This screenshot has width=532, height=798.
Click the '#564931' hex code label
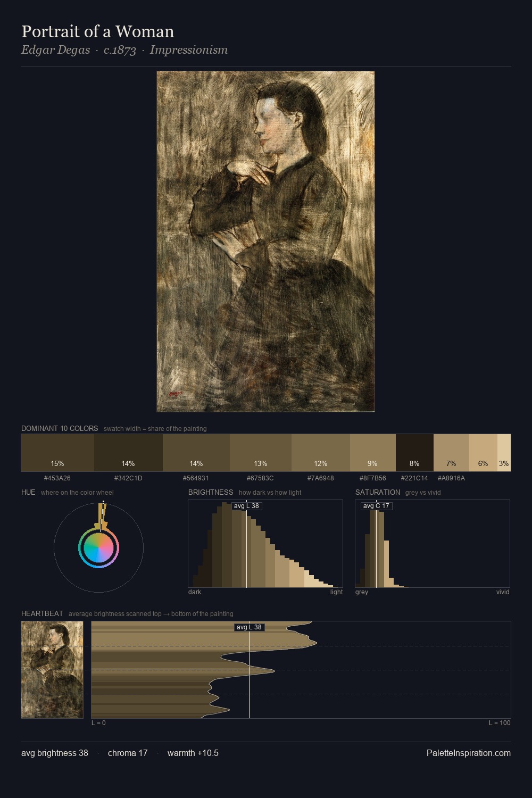click(196, 478)
